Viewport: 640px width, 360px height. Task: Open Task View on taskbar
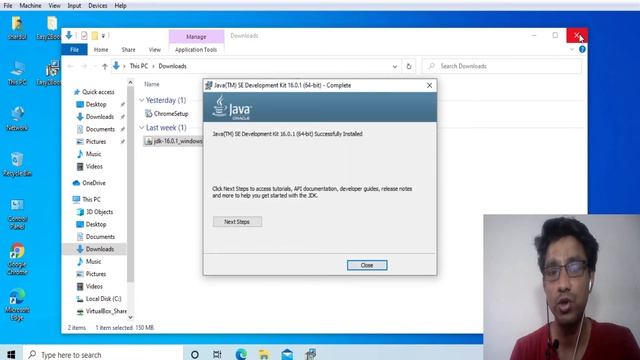(217, 354)
